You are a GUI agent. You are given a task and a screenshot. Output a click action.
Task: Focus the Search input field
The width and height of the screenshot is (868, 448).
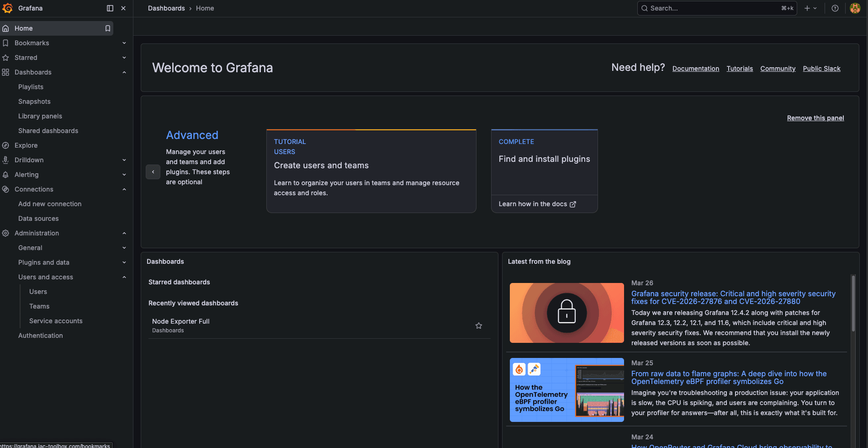(717, 8)
